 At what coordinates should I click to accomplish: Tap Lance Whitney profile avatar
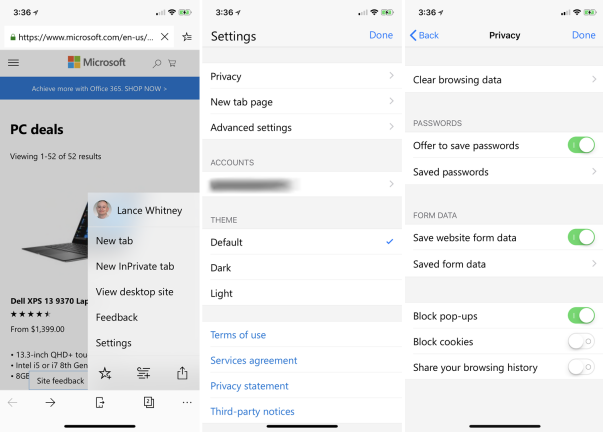102,210
